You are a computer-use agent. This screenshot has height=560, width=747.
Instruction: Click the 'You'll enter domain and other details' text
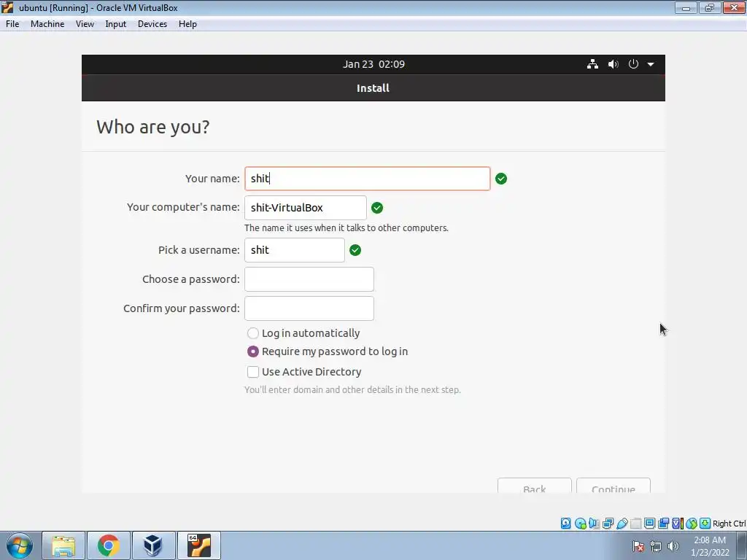352,389
